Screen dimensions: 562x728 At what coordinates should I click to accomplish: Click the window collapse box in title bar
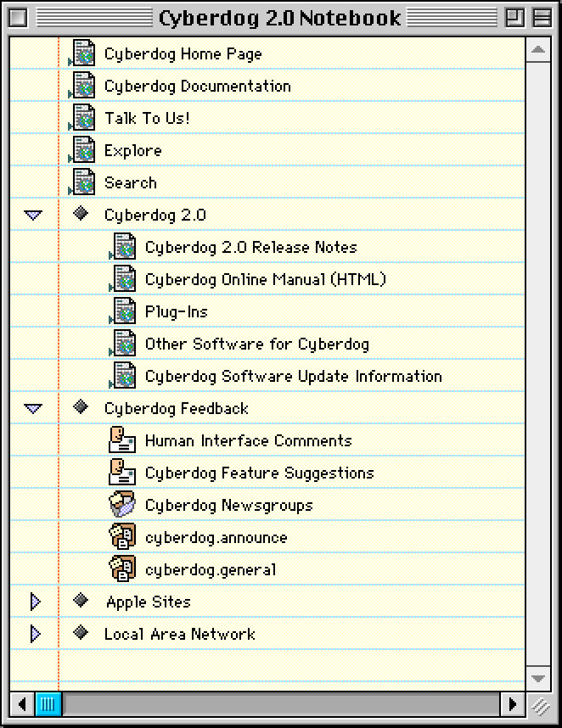(x=540, y=18)
